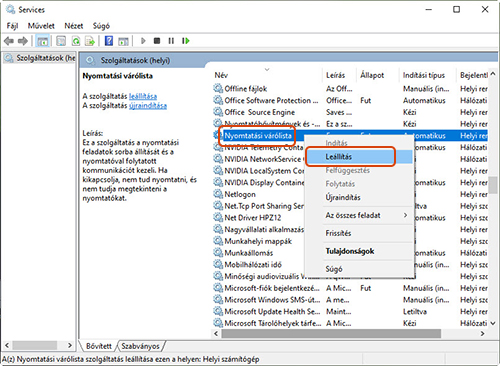
Task: Click the gear icon beside Mobilhálózati idő
Action: pyautogui.click(x=218, y=264)
